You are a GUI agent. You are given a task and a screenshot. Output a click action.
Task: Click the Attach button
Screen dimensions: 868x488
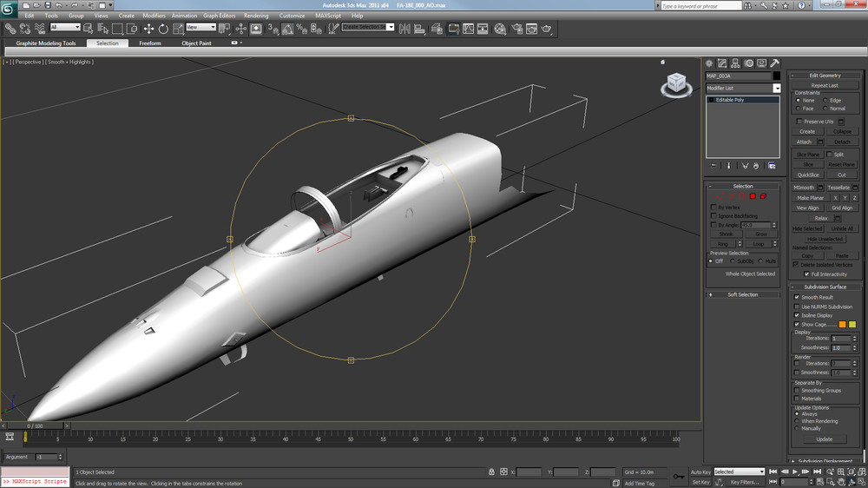click(804, 142)
